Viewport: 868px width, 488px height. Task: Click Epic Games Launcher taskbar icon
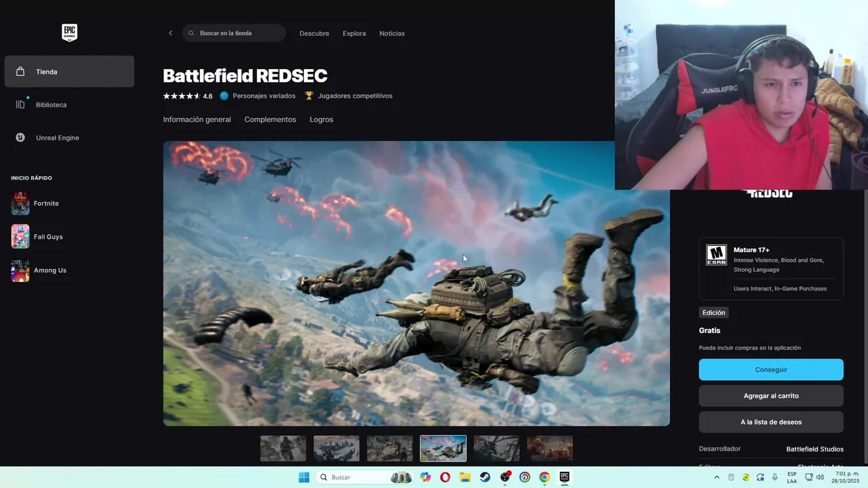pos(564,477)
